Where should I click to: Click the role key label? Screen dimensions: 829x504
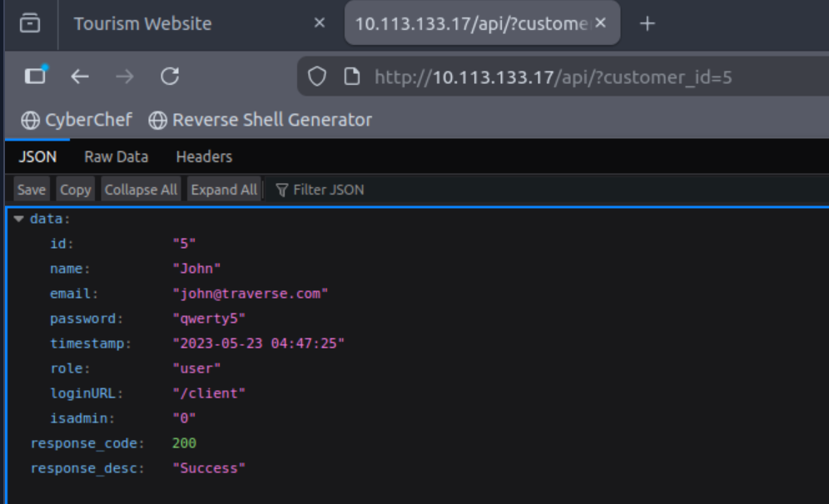point(66,368)
